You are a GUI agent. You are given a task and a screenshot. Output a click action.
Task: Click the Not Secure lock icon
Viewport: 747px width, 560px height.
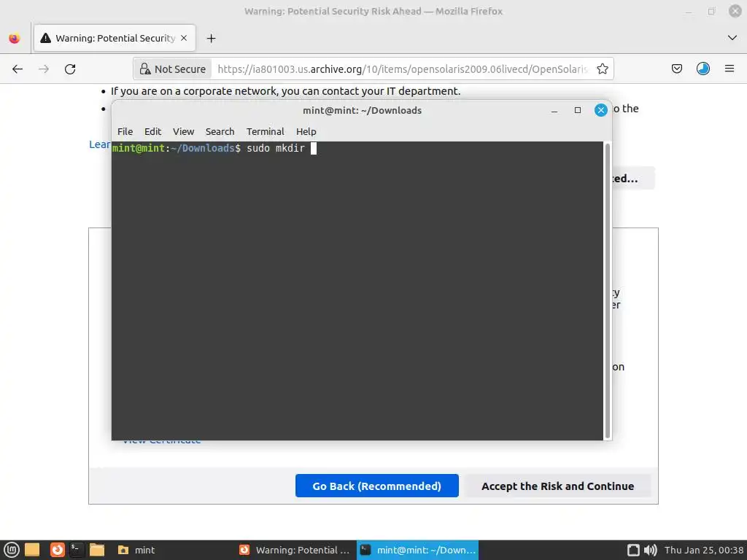tap(145, 69)
